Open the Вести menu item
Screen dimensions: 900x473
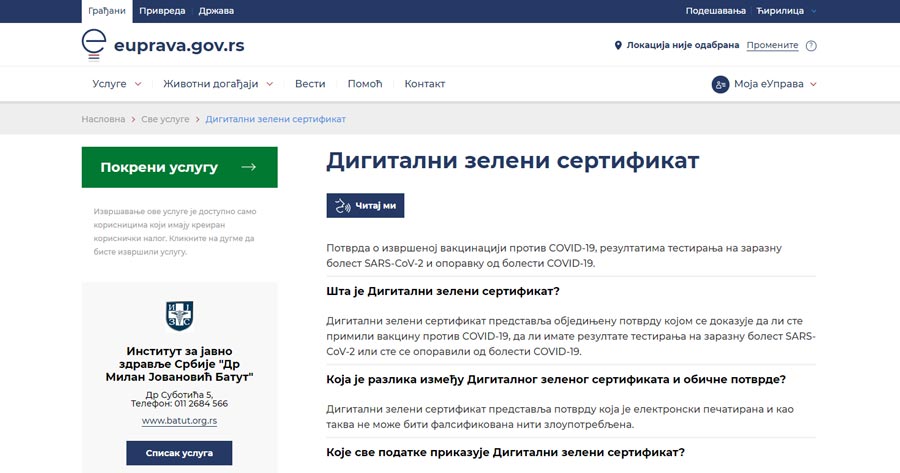tap(310, 84)
